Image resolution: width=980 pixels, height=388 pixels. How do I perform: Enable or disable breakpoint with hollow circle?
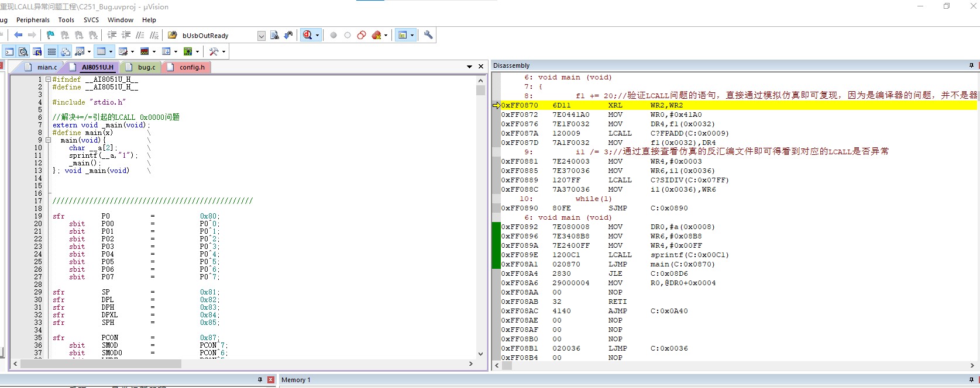pos(348,35)
